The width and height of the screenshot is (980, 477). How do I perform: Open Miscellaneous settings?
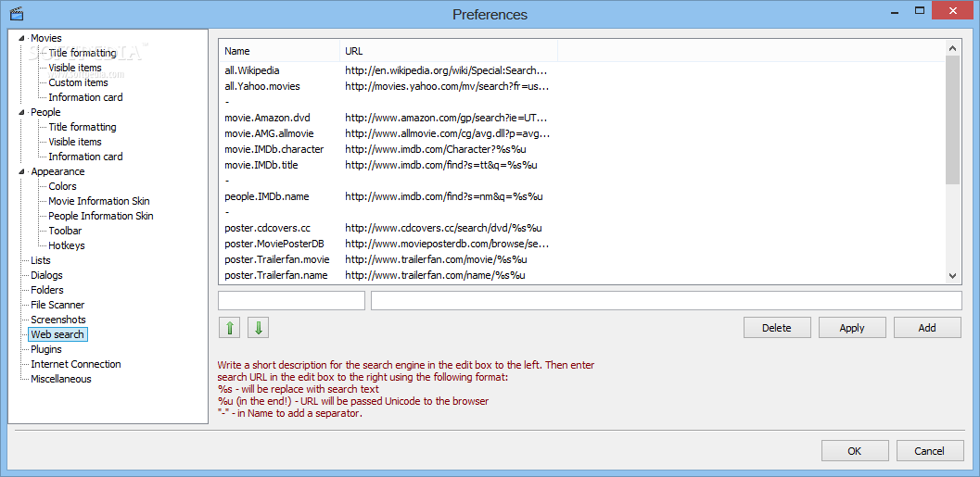click(x=60, y=379)
